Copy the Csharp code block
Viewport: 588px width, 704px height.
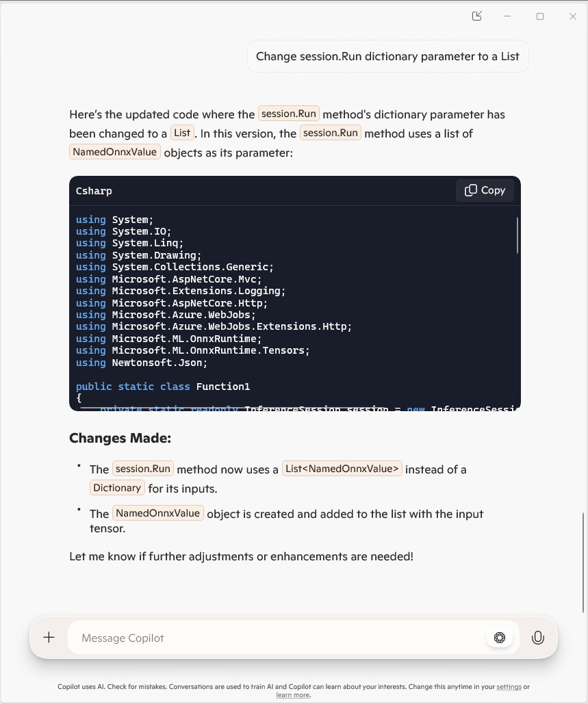click(x=485, y=190)
